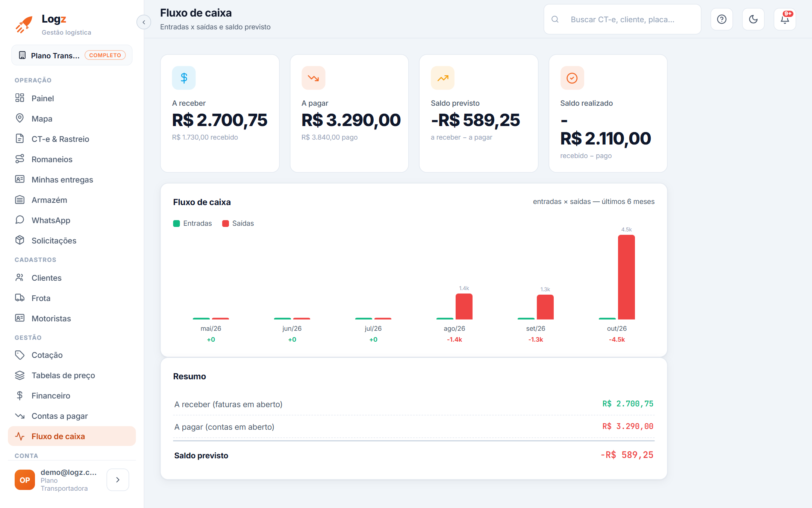Screen dimensions: 812x508
Task: Click the COMPLETO plan badge
Action: (x=105, y=55)
